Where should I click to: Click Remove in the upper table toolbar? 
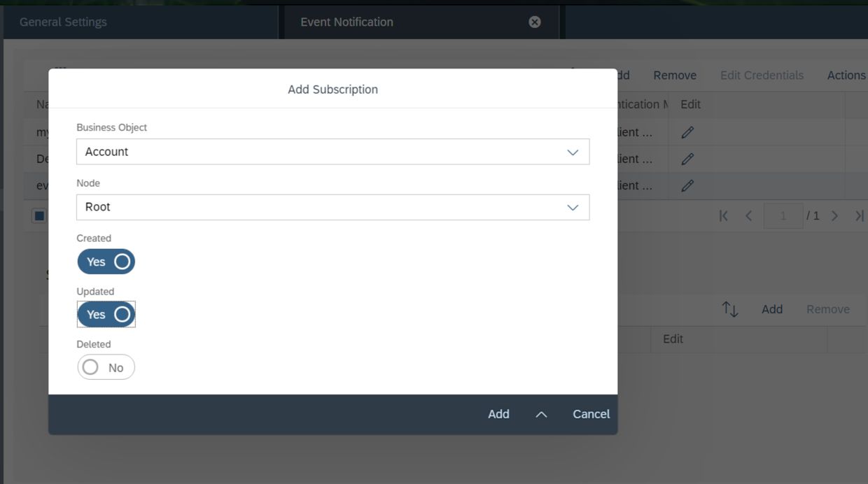(x=675, y=76)
